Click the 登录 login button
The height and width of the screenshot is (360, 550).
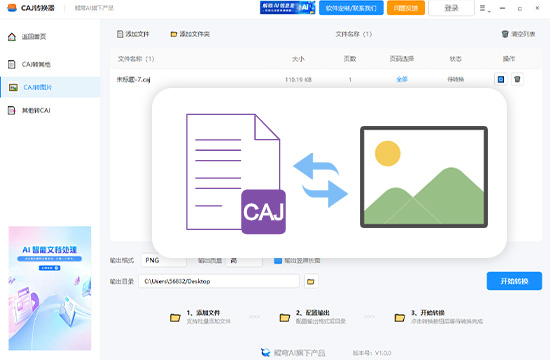click(451, 8)
